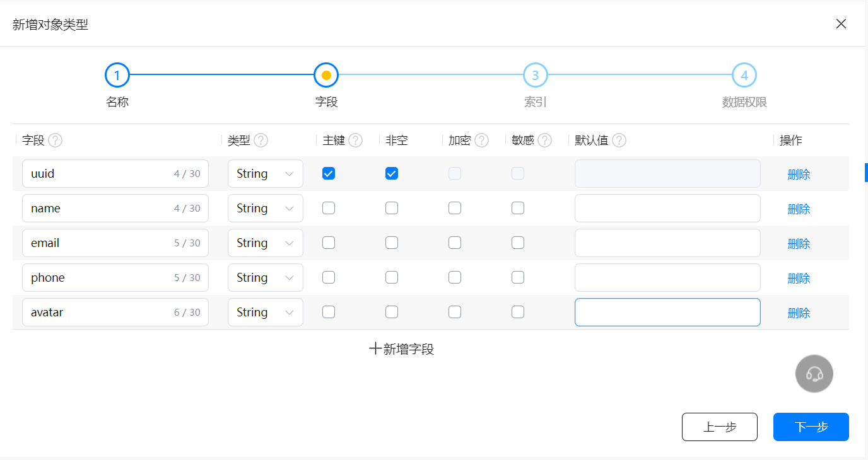Delete the name field row
This screenshot has height=460, width=868.
[x=799, y=209]
